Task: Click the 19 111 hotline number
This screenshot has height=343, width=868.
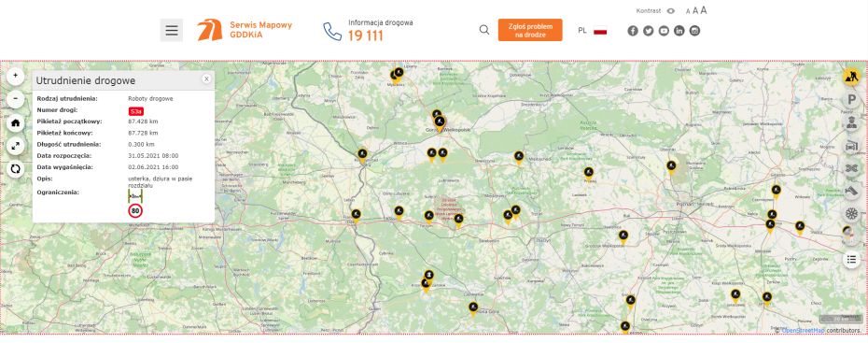Action: pos(365,36)
